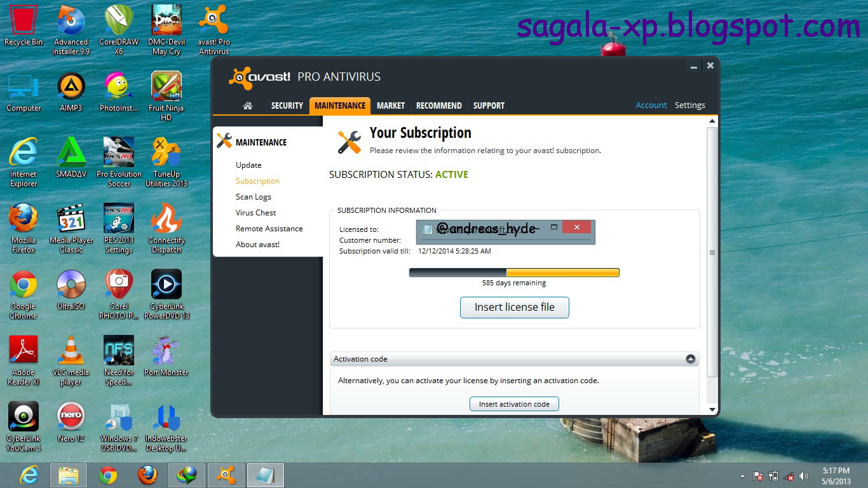Open avast! Settings
Viewport: 868px width, 488px height.
[x=690, y=105]
